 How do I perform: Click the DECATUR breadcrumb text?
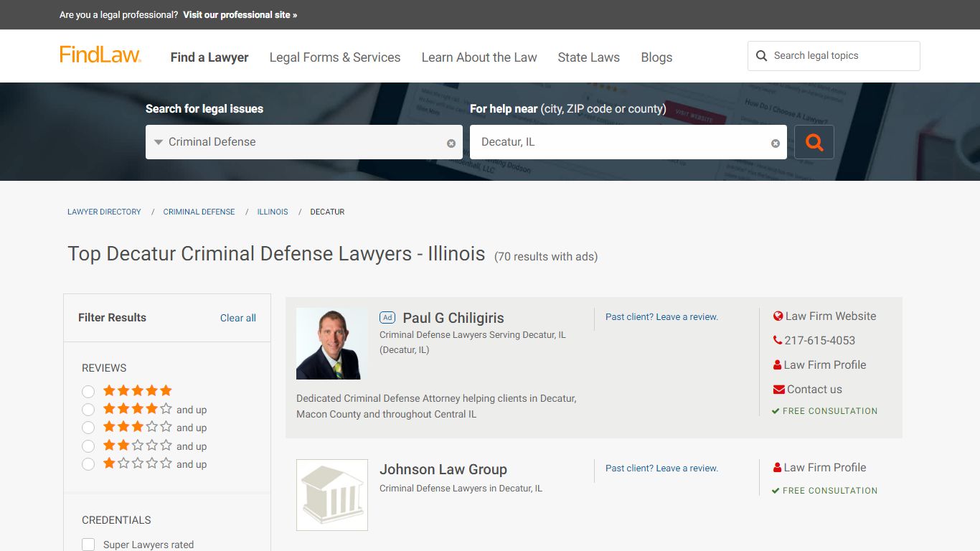[x=327, y=212]
